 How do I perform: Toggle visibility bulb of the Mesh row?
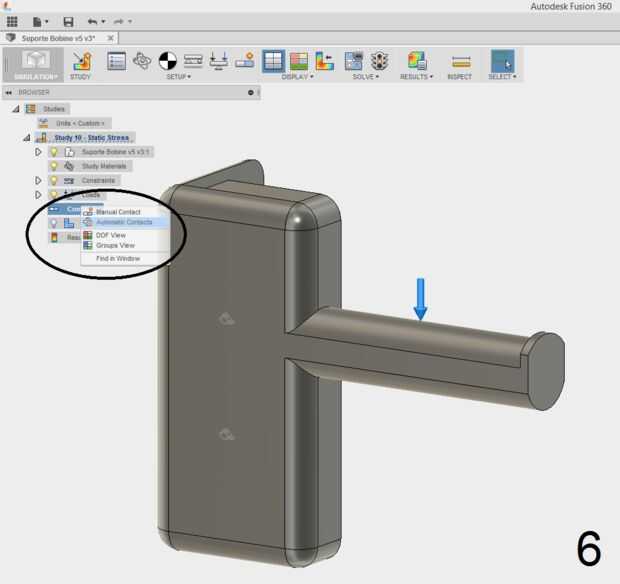click(x=54, y=223)
